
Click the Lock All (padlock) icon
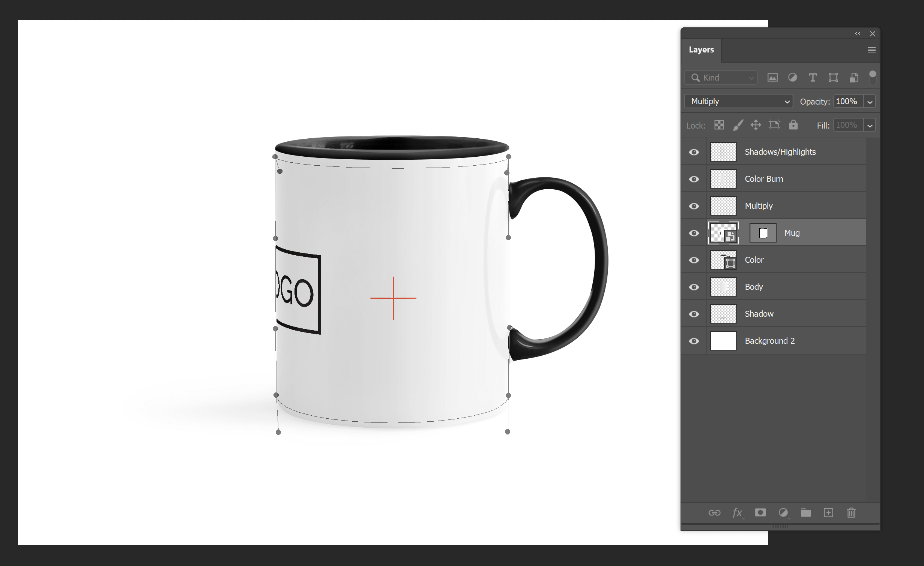pos(791,125)
